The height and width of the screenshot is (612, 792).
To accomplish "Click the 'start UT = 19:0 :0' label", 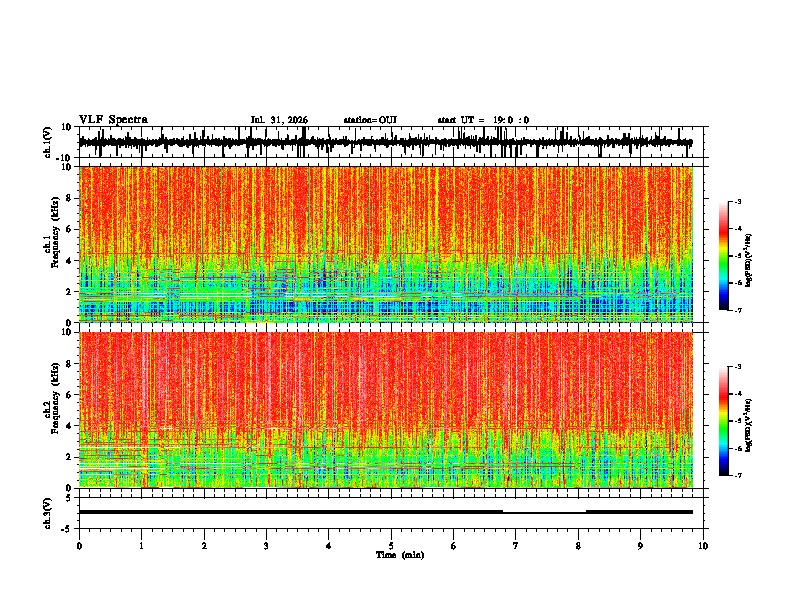I will coord(483,120).
